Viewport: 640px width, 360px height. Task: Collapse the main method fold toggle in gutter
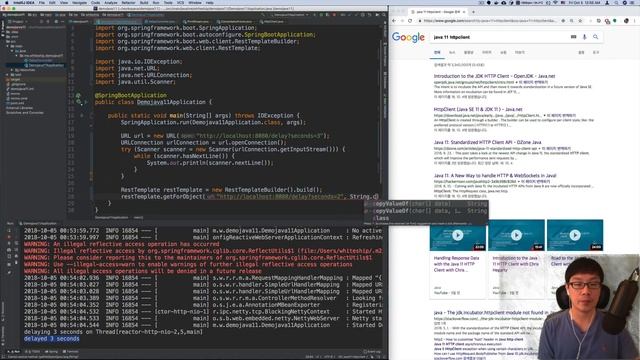pyautogui.click(x=91, y=116)
